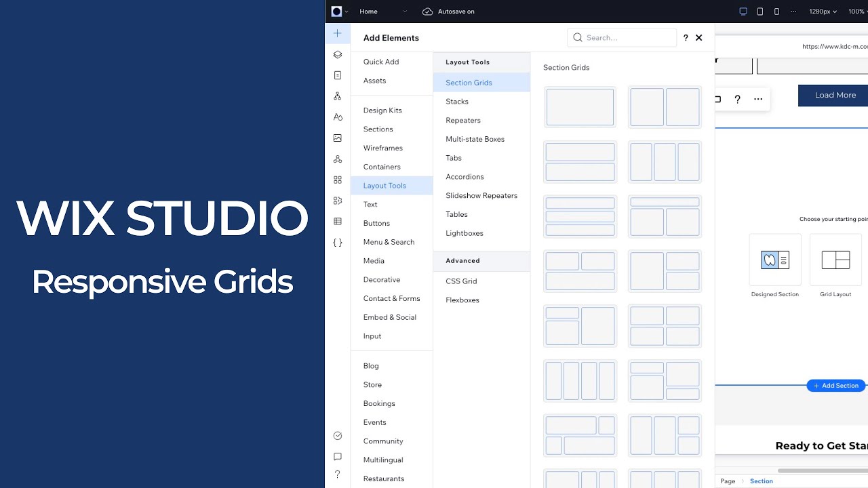
Task: Expand the logo menu chevron
Action: click(x=347, y=12)
